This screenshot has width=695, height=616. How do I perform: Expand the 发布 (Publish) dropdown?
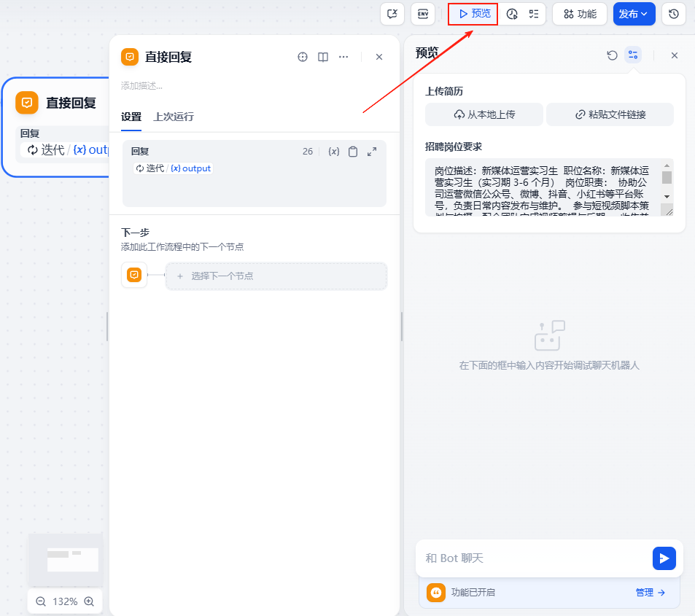tap(634, 14)
